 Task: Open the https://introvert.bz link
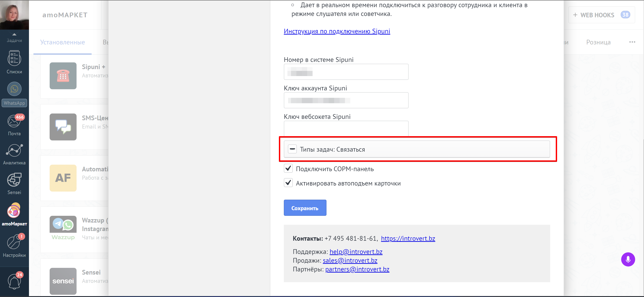[x=408, y=238]
